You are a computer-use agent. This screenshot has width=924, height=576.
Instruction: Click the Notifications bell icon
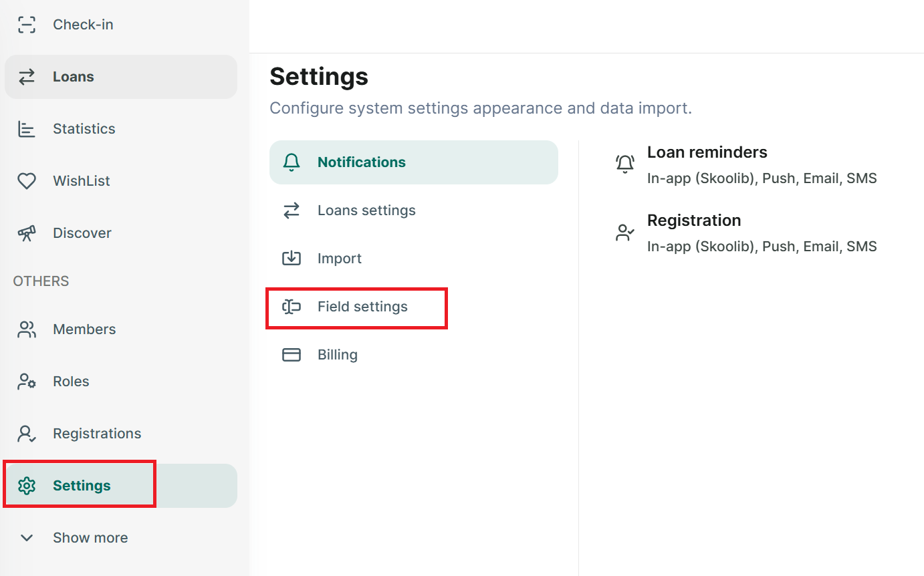pyautogui.click(x=292, y=162)
